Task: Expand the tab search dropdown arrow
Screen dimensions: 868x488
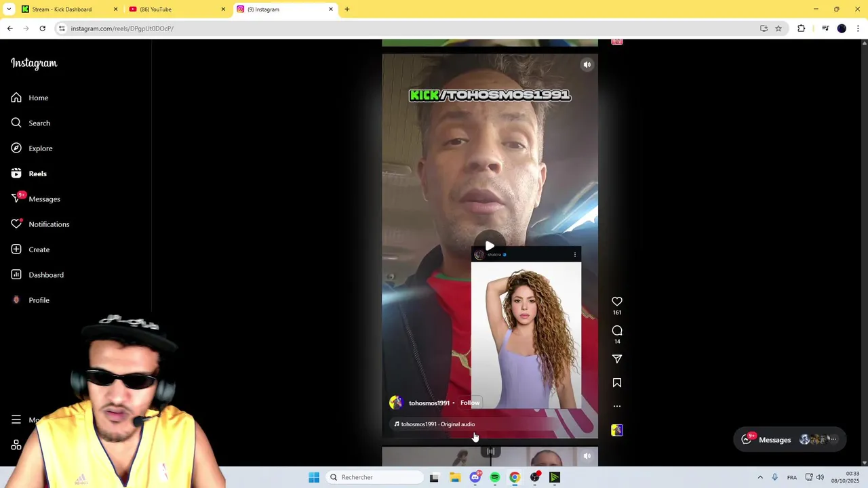Action: 8,9
